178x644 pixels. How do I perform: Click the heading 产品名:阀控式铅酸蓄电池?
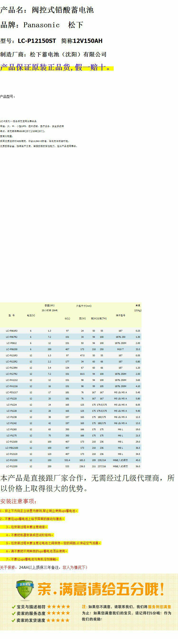click(47, 10)
